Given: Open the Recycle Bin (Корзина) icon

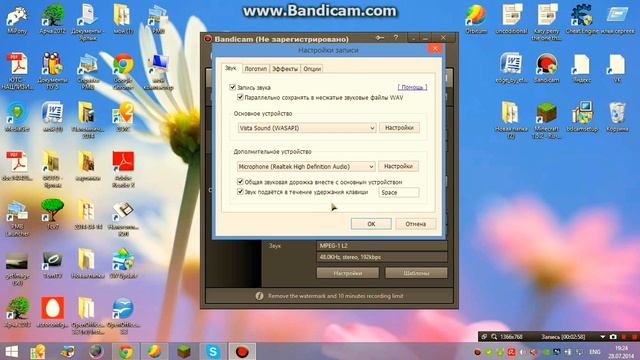Looking at the screenshot, I should [617, 116].
